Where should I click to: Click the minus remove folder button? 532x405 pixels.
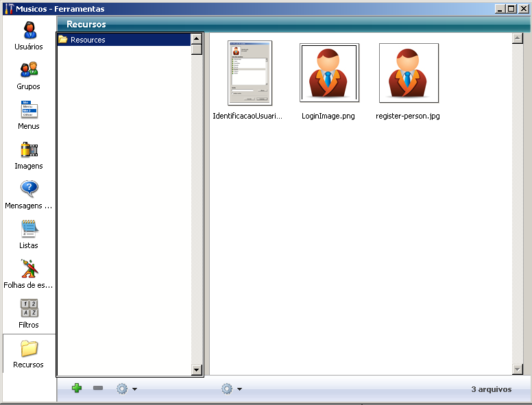[x=98, y=389]
